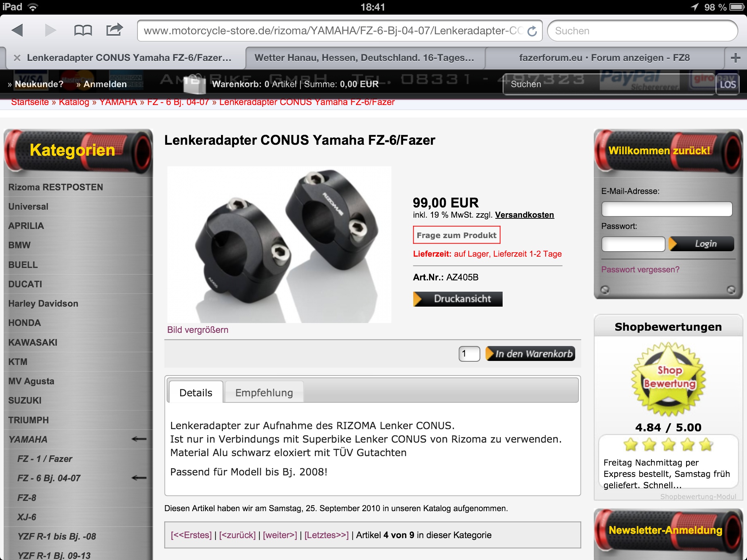The width and height of the screenshot is (747, 560).
Task: Close the Lenkeradapter CONUS tab
Action: point(17,58)
